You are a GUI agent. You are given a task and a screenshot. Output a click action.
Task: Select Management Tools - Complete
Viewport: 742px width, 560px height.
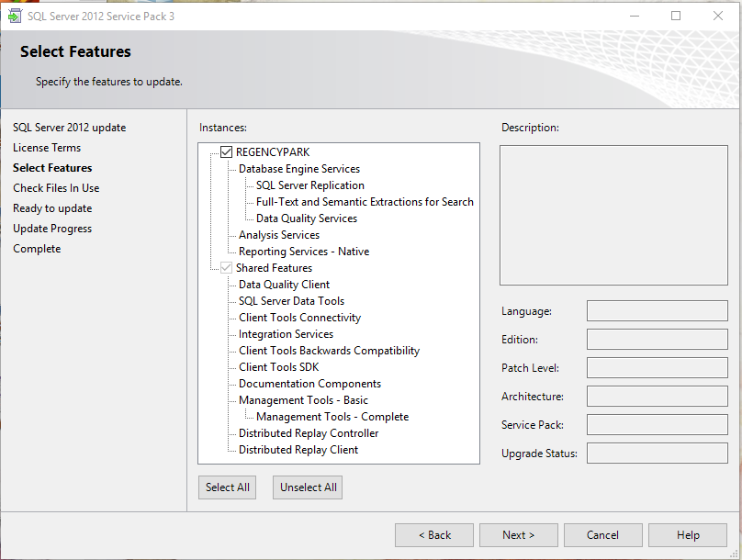pos(332,416)
